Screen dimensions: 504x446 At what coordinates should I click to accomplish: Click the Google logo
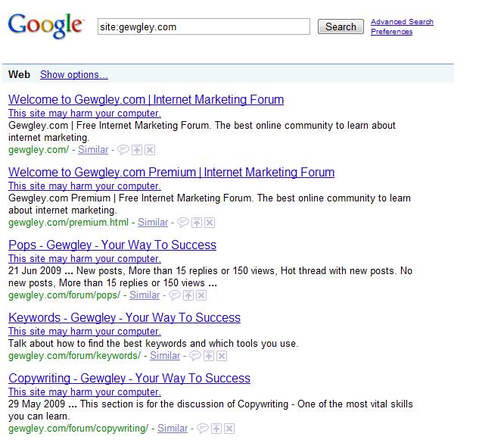pos(45,26)
